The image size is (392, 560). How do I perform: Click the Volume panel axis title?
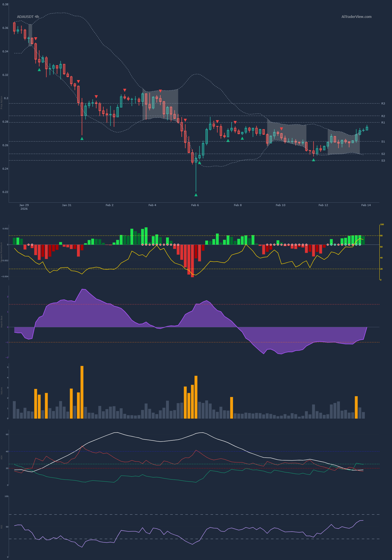click(1, 391)
